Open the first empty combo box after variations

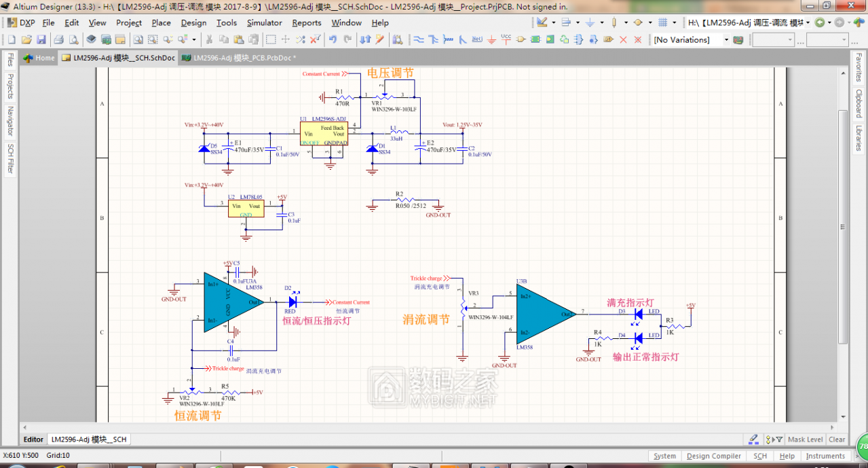(x=773, y=40)
